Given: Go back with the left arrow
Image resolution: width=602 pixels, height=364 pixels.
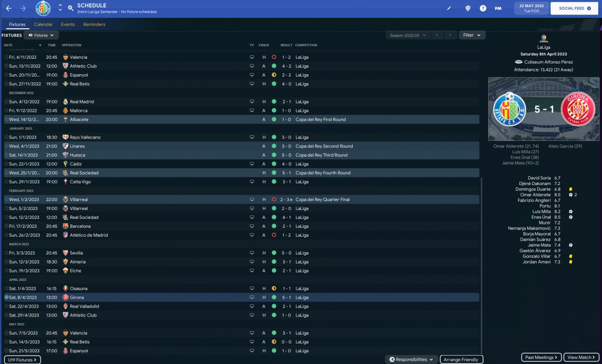Looking at the screenshot, I should [9, 8].
